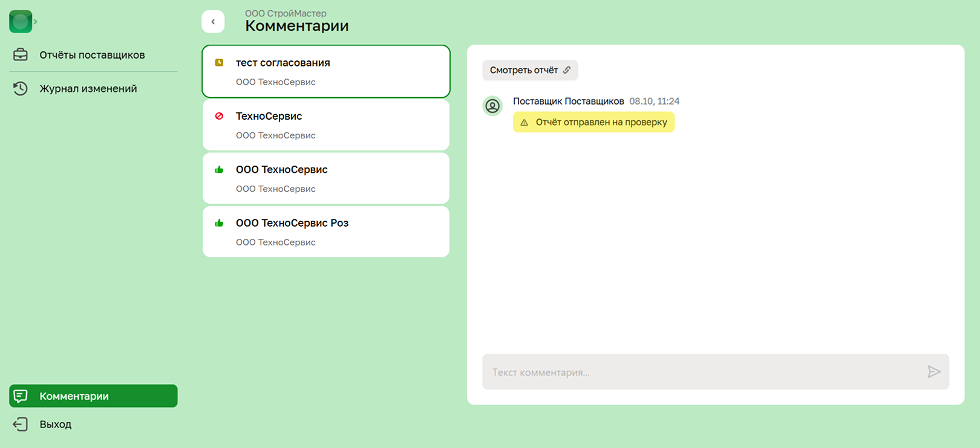This screenshot has height=448, width=980.
Task: Click the warning triangle icon in the status message
Action: click(x=524, y=122)
